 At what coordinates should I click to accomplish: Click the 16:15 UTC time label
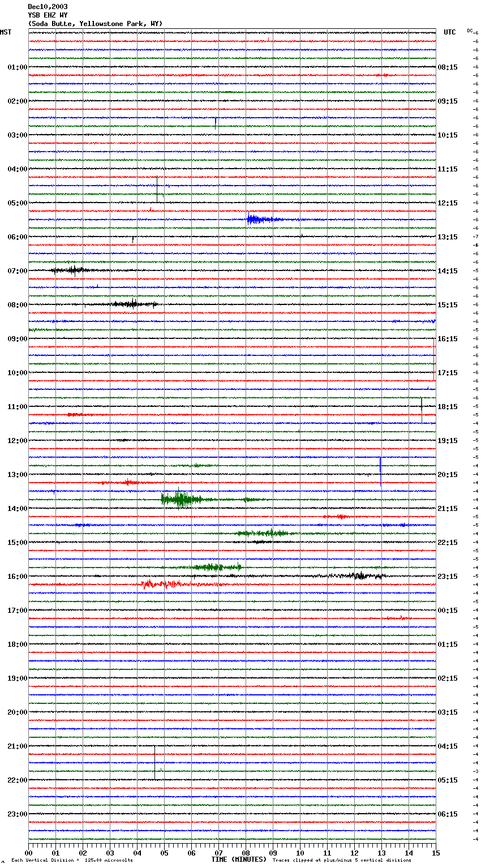448,339
